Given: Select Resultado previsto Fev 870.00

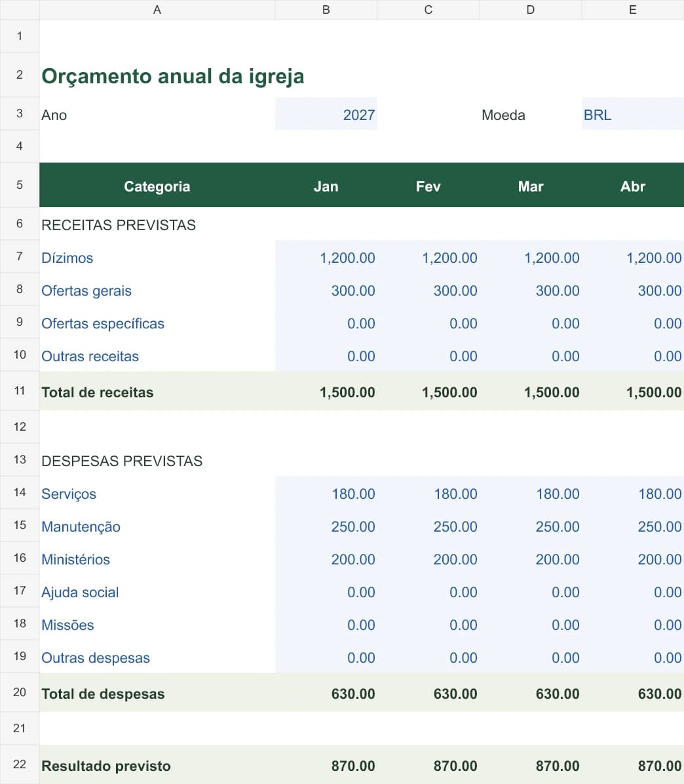Looking at the screenshot, I should [428, 765].
